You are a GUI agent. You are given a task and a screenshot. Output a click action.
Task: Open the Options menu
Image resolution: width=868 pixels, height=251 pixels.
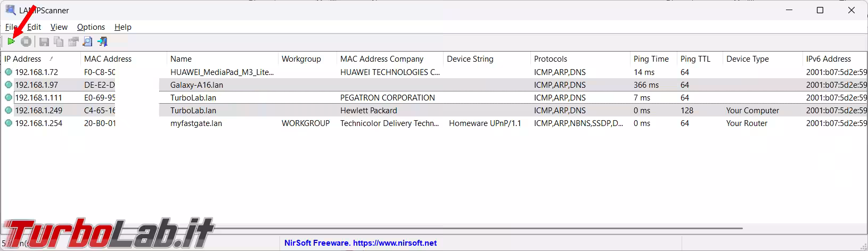click(91, 27)
